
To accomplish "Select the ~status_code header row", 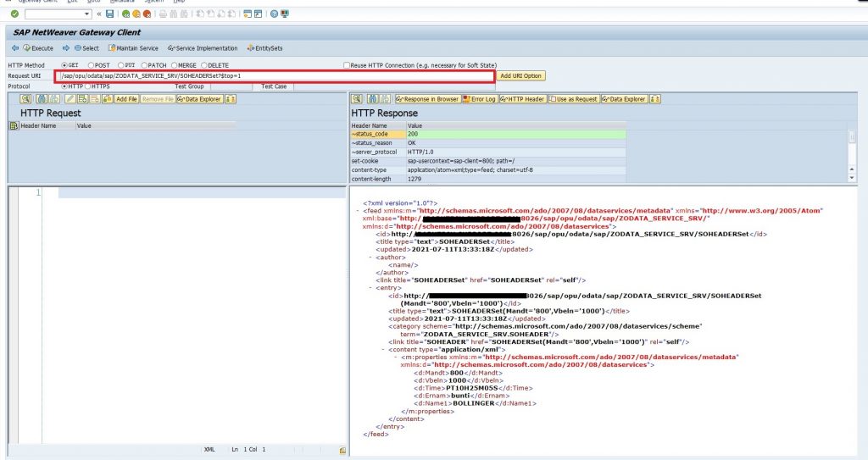I will 487,134.
